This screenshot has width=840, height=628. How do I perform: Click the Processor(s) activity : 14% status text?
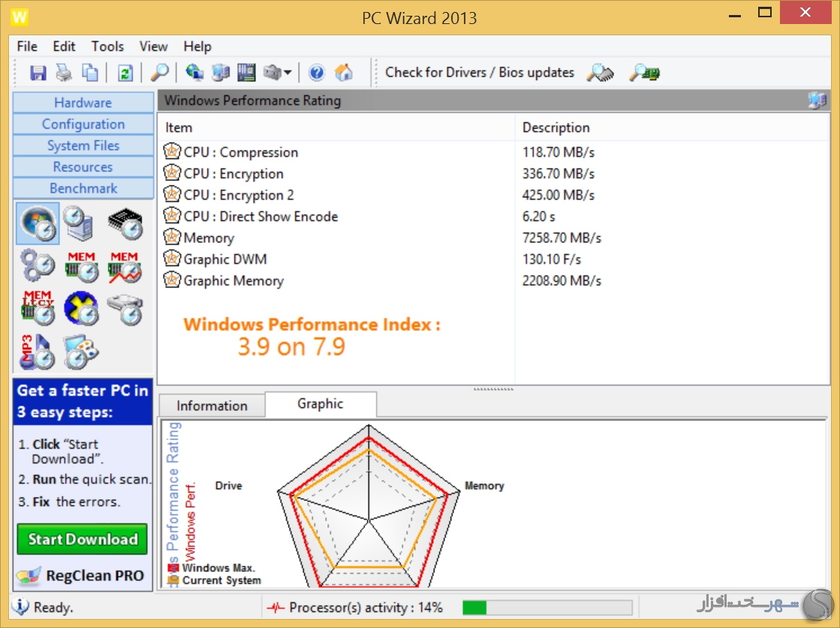tap(366, 608)
